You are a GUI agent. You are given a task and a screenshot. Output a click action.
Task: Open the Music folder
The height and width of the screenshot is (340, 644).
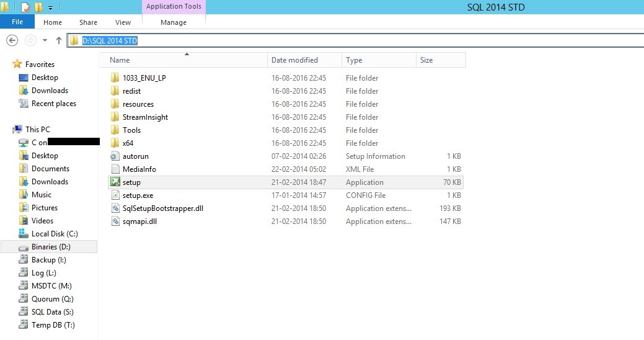(42, 195)
